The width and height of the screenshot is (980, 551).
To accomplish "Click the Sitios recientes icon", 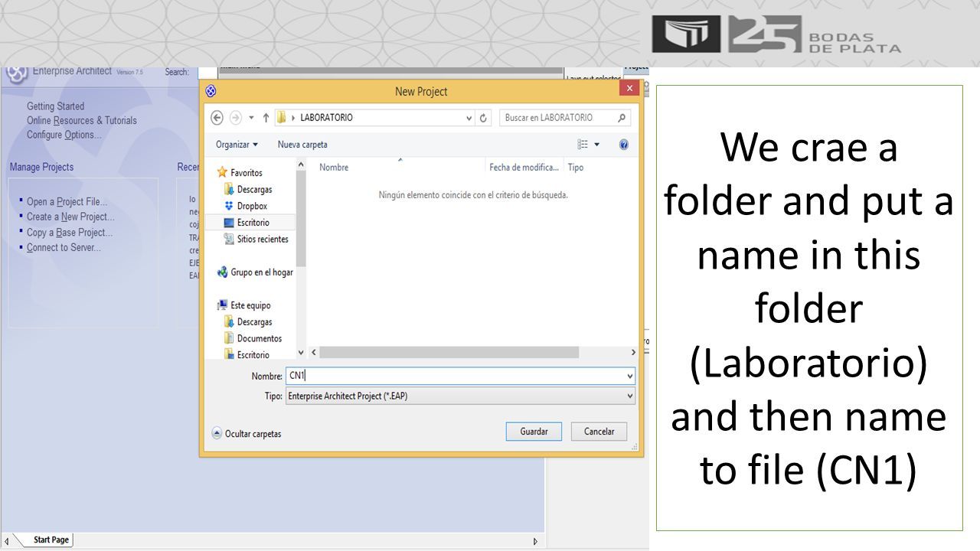I will click(x=228, y=239).
